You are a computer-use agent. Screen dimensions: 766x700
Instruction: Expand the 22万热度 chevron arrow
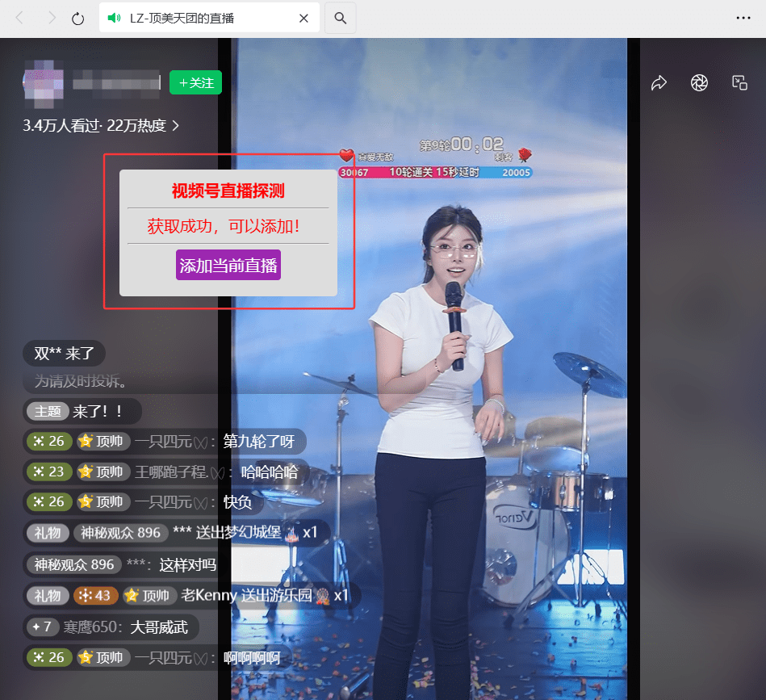click(x=176, y=126)
